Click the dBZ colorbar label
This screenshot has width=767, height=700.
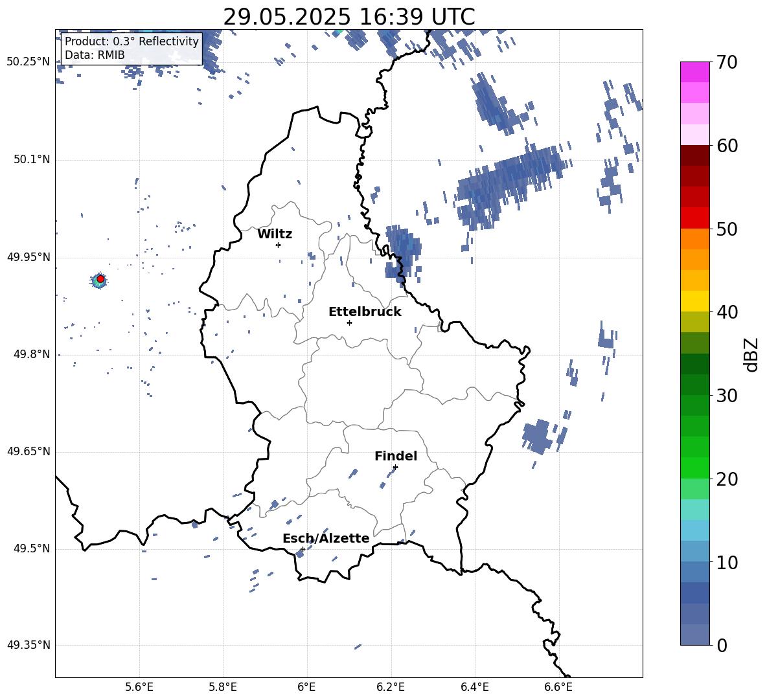[751, 355]
